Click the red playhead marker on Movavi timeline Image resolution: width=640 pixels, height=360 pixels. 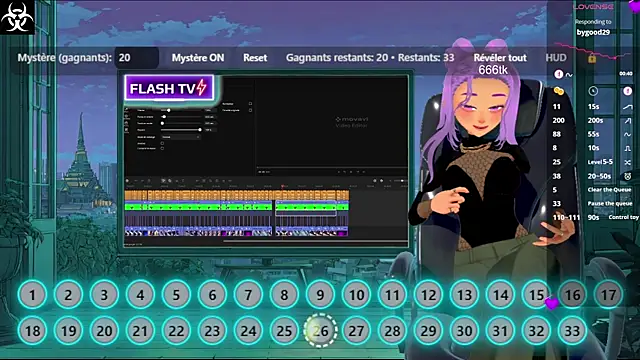[x=282, y=187]
